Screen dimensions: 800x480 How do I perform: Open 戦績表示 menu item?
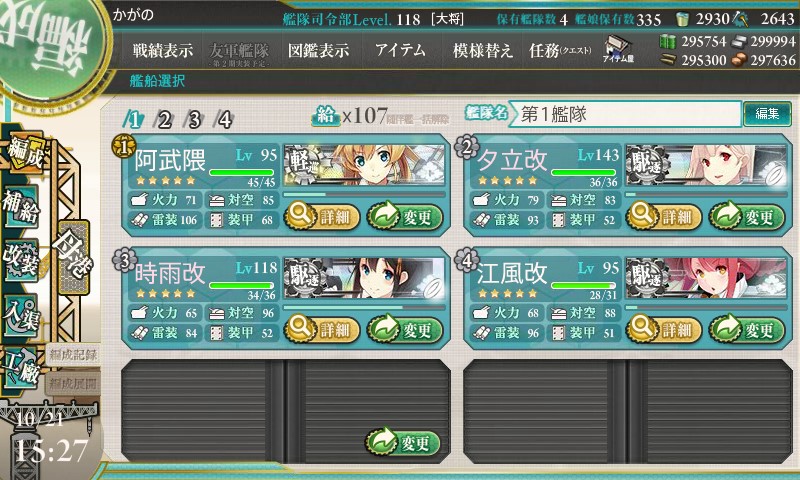click(x=163, y=50)
